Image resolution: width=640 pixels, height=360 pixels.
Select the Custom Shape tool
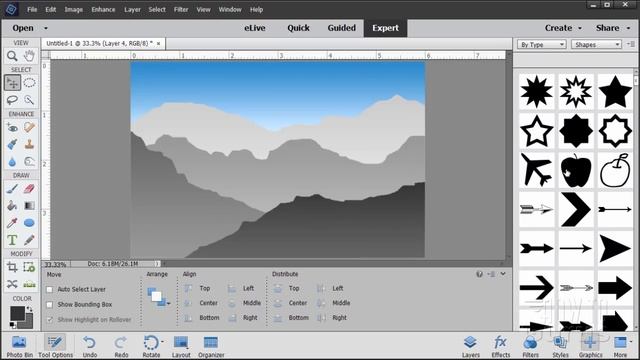(29, 223)
